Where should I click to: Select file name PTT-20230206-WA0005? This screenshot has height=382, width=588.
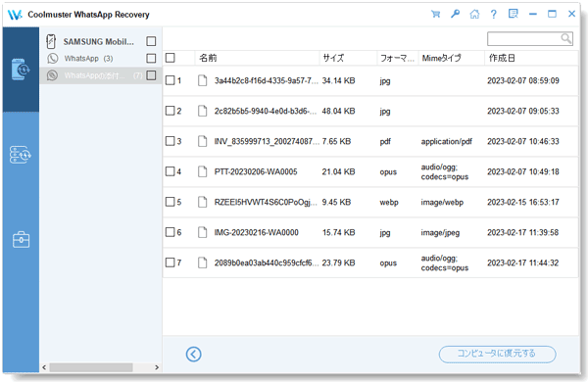256,171
